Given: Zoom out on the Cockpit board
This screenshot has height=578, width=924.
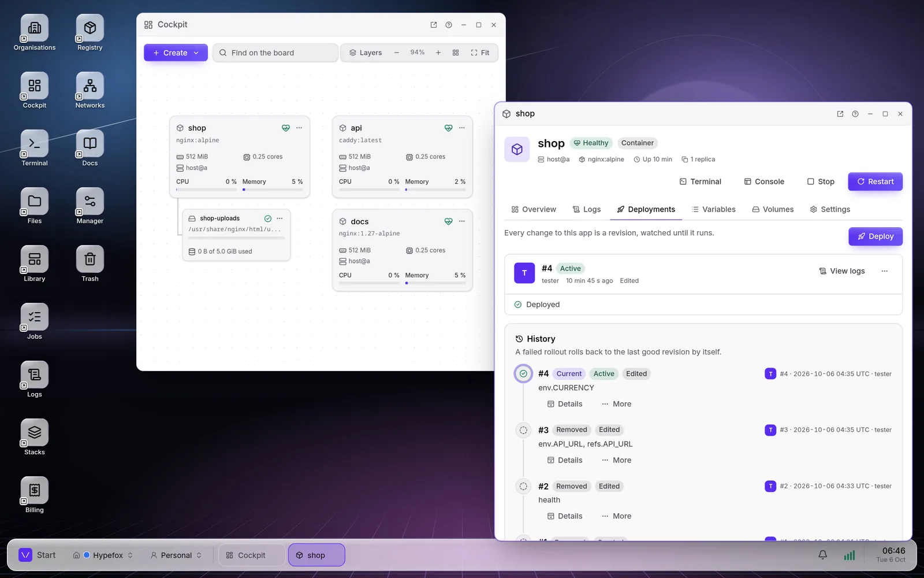Looking at the screenshot, I should tap(397, 53).
